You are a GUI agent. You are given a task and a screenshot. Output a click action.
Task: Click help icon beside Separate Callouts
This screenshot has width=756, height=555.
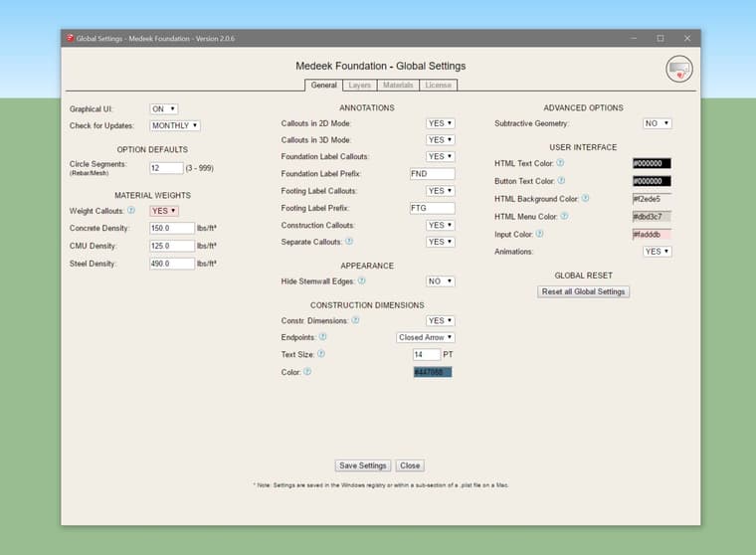(349, 242)
